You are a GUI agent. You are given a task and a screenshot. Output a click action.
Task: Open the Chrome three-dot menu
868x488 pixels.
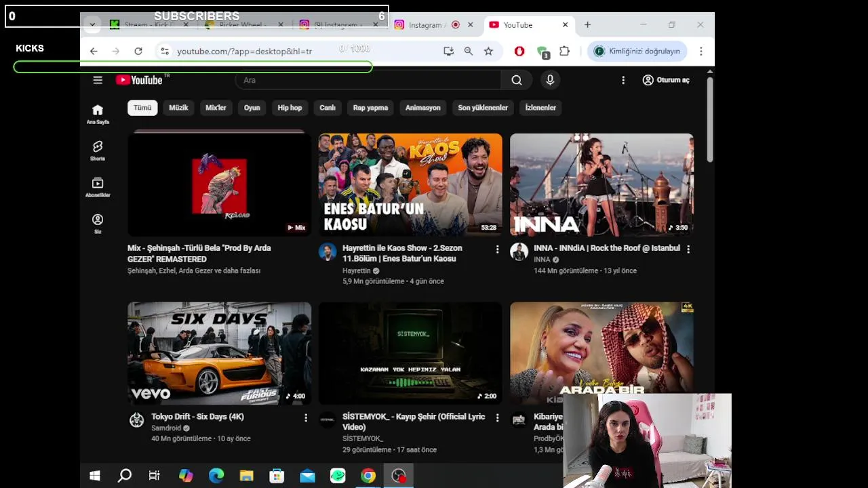pos(701,51)
